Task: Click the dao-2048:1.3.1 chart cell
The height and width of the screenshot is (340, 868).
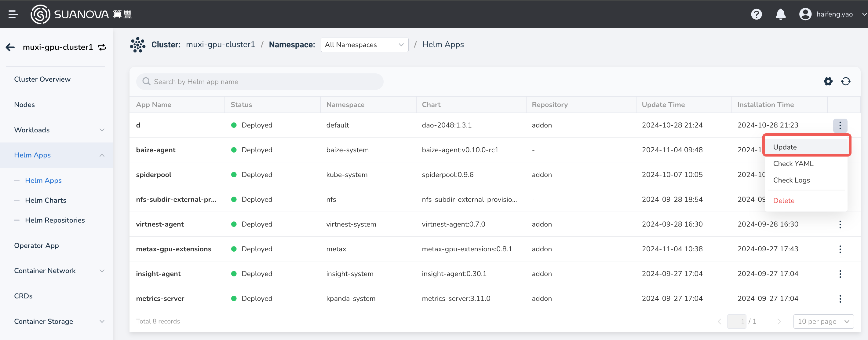Action: 447,125
